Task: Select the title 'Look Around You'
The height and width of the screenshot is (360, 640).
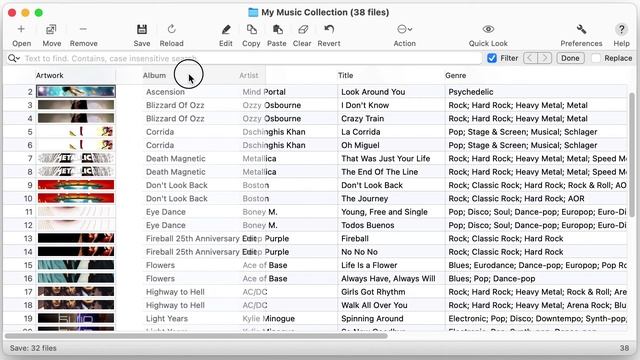Action: [x=373, y=92]
